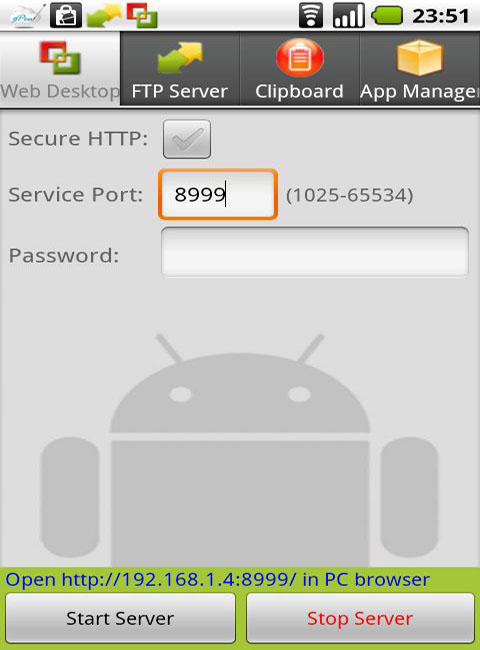The width and height of the screenshot is (480, 650).
Task: Focus the Service Port field showing 8999
Action: [x=218, y=194]
